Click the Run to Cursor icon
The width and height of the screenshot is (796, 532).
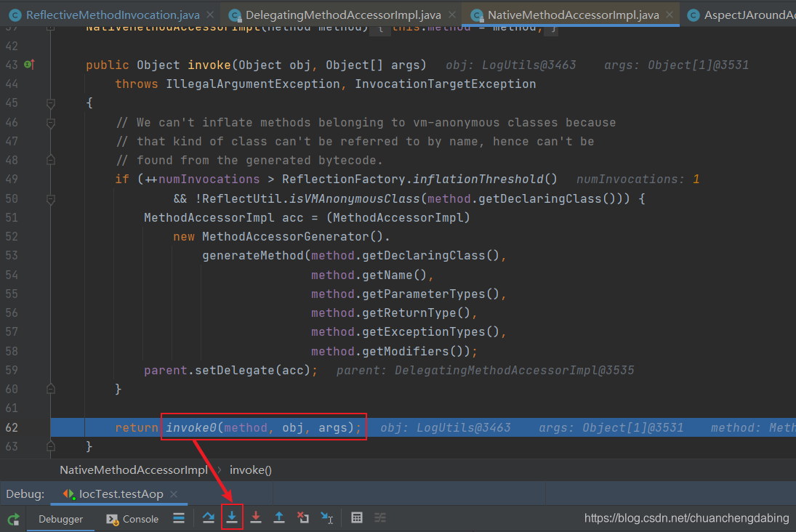[327, 517]
